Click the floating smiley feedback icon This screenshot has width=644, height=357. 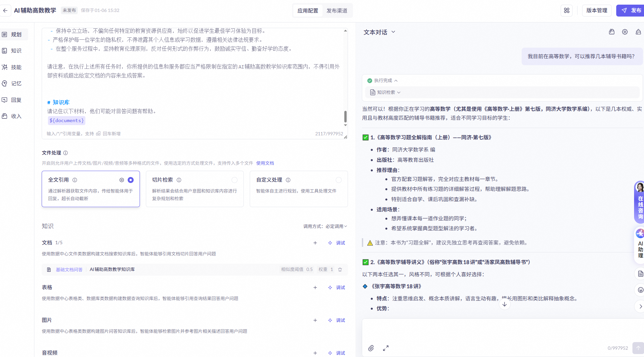click(640, 290)
